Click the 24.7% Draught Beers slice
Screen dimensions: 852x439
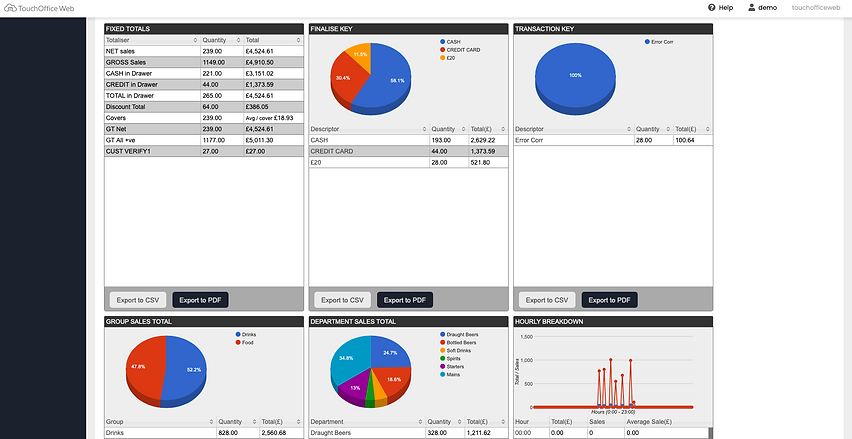[x=390, y=353]
